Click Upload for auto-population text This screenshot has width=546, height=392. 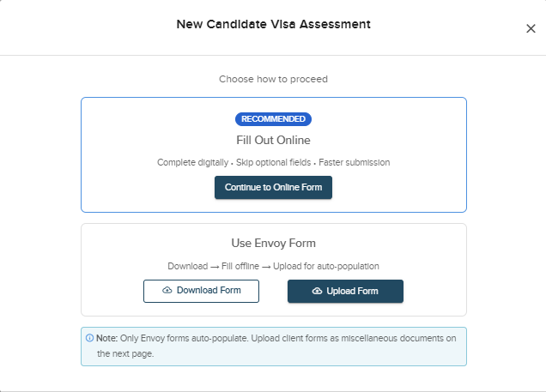tap(326, 267)
